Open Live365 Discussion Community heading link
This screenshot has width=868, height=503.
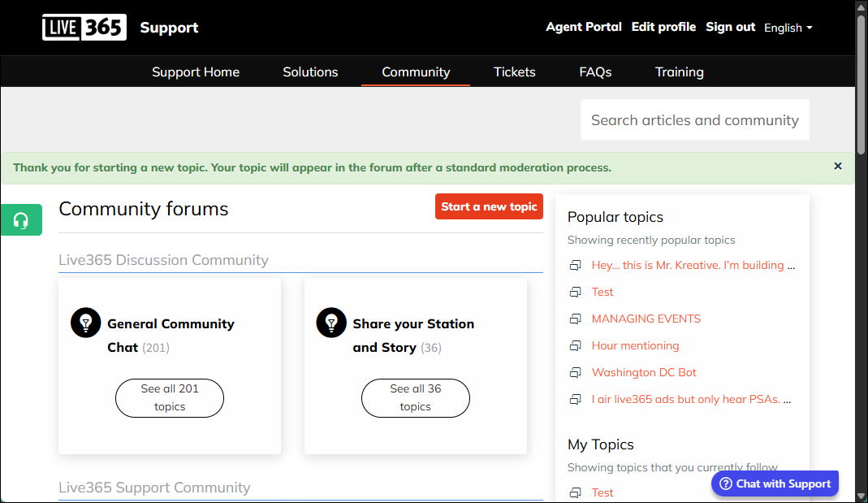point(164,260)
